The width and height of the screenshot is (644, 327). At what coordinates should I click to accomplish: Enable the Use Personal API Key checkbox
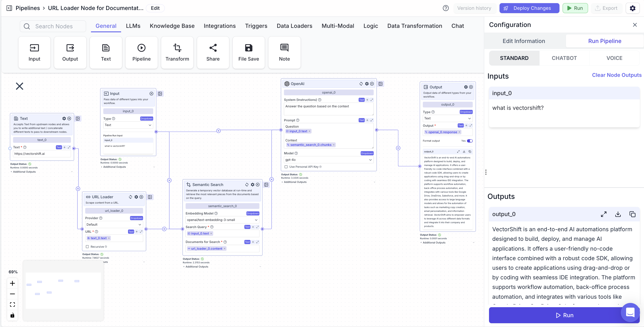[286, 167]
